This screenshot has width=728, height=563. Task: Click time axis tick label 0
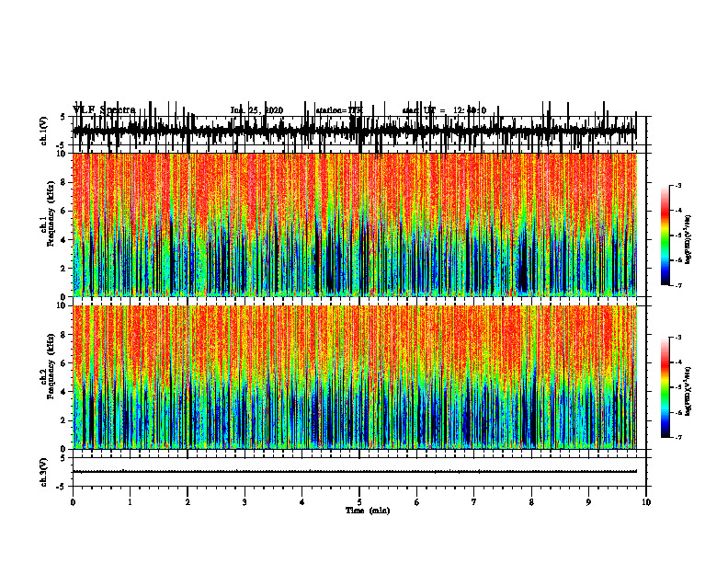pyautogui.click(x=73, y=502)
